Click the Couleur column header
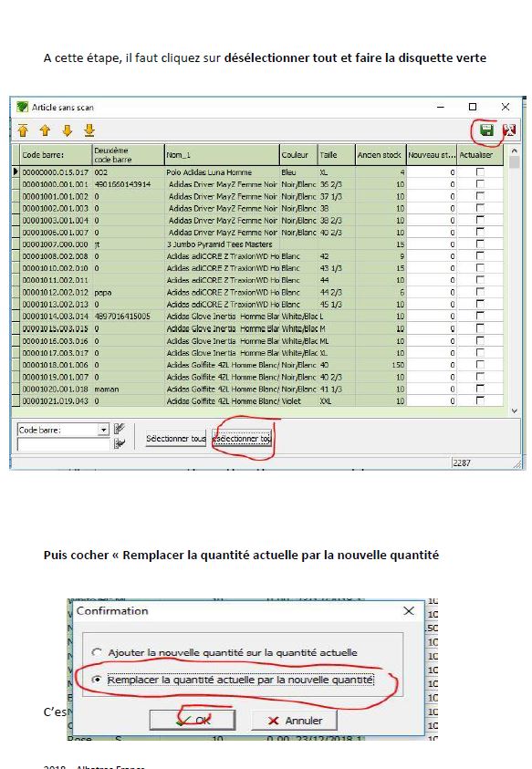The height and width of the screenshot is (769, 532). click(299, 155)
